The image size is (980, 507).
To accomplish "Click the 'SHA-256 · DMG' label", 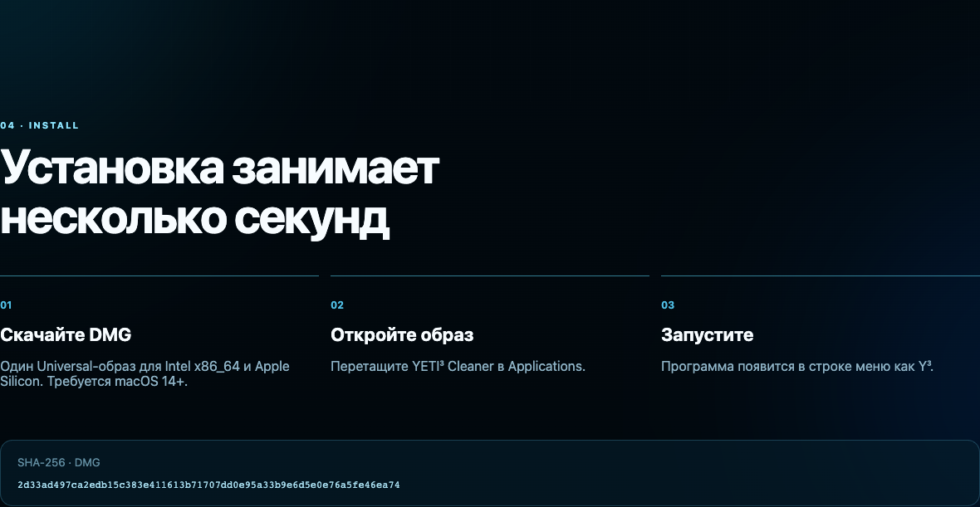I will (x=59, y=463).
